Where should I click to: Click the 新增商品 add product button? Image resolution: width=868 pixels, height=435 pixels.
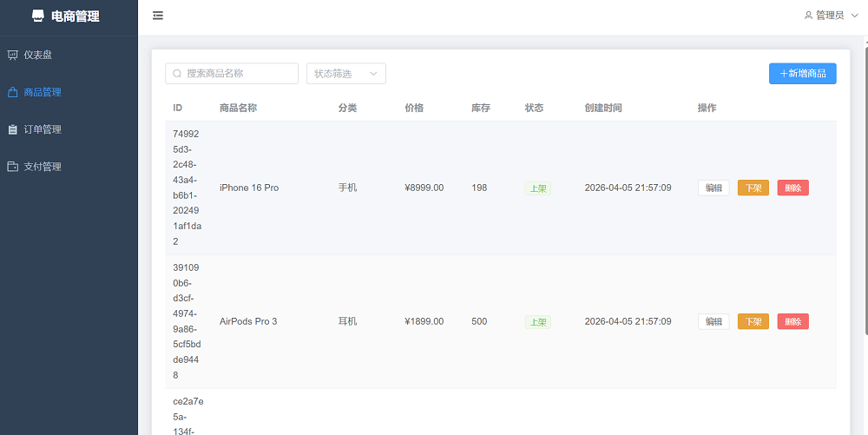(802, 74)
